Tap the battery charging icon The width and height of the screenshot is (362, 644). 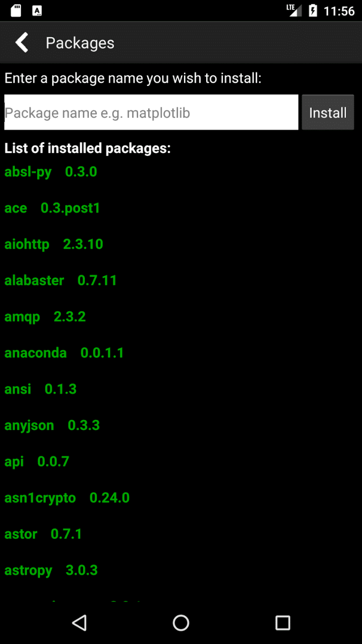click(313, 11)
